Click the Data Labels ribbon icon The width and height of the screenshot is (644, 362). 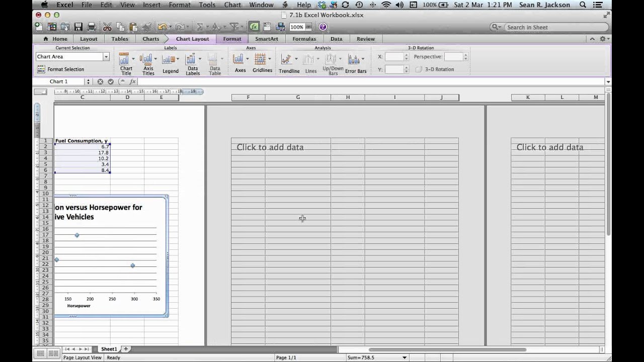(191, 59)
